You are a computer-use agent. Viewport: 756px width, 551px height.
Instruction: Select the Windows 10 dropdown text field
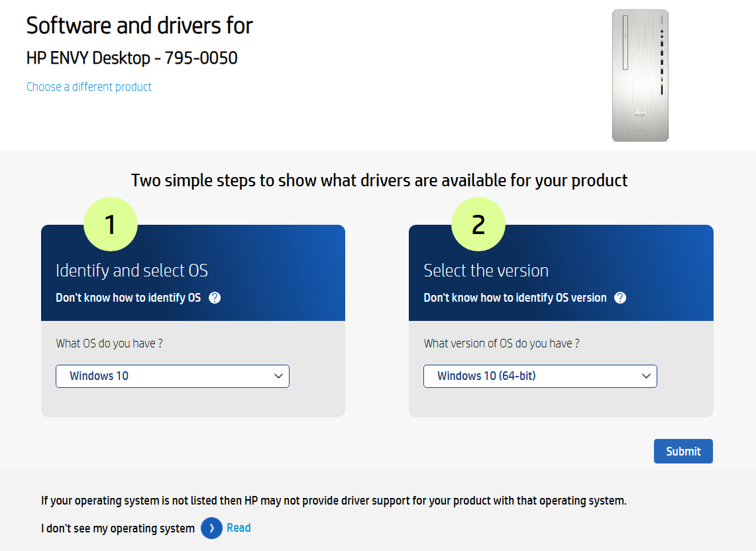(133, 376)
